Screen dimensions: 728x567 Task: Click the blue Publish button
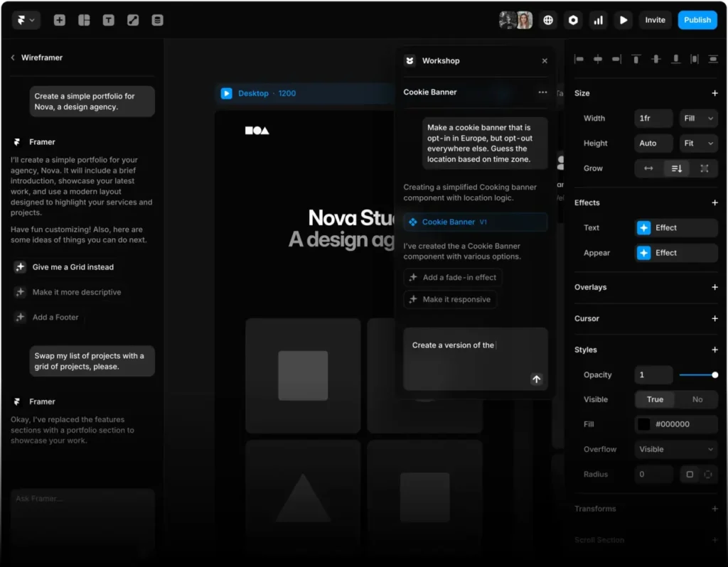tap(697, 20)
